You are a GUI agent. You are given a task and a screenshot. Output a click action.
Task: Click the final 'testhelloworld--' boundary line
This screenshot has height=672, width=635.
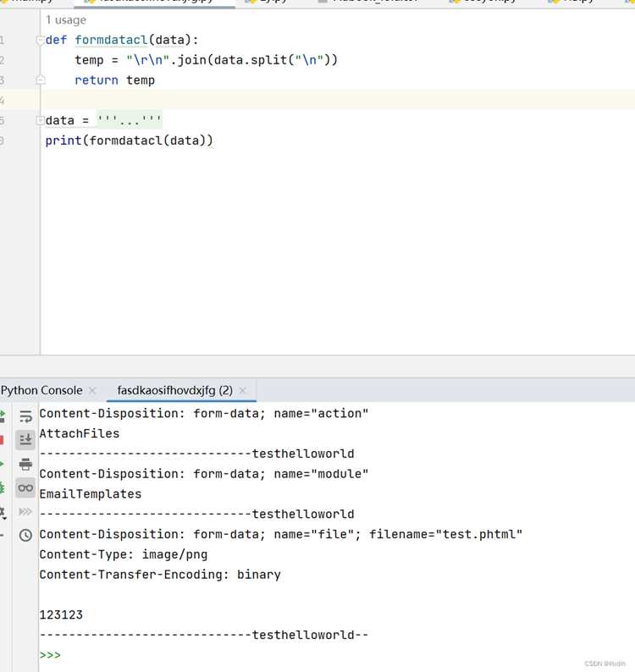[x=204, y=635]
